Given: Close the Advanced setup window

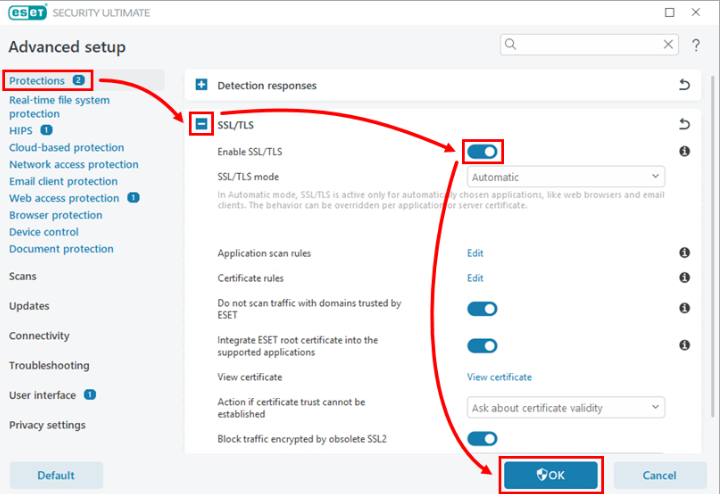Looking at the screenshot, I should click(696, 12).
